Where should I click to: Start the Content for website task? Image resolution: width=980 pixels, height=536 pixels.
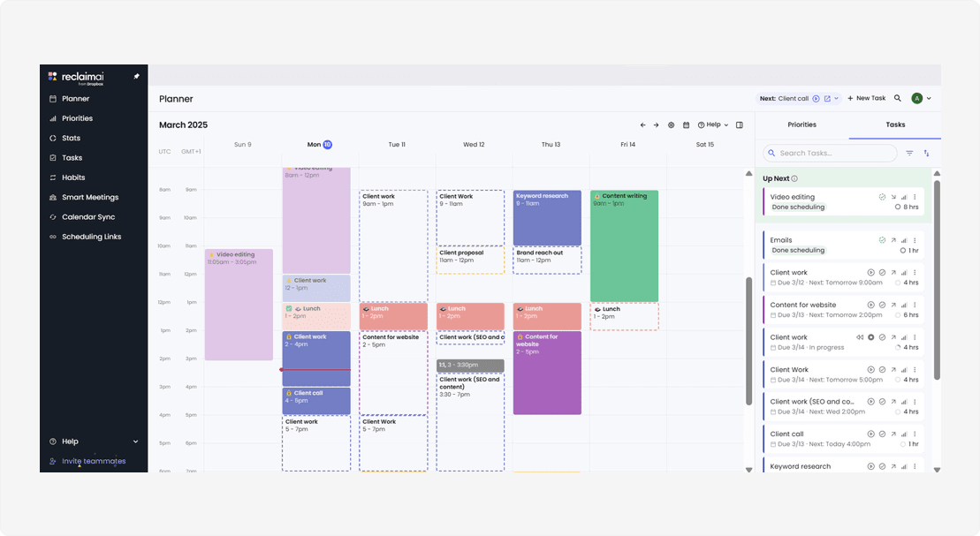coord(870,305)
